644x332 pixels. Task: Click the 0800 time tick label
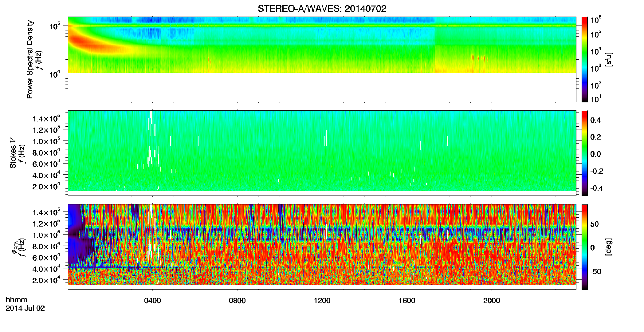(237, 301)
